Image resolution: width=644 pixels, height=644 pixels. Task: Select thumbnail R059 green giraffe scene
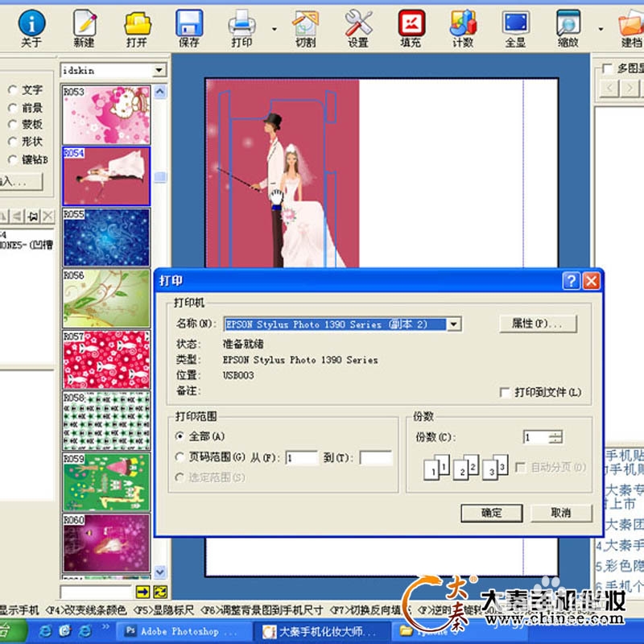tap(106, 481)
